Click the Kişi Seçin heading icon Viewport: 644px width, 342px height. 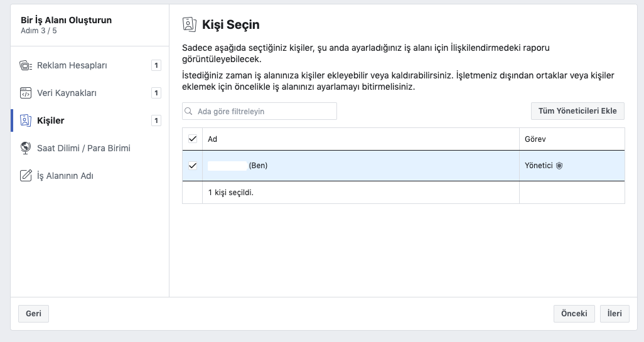click(x=190, y=24)
